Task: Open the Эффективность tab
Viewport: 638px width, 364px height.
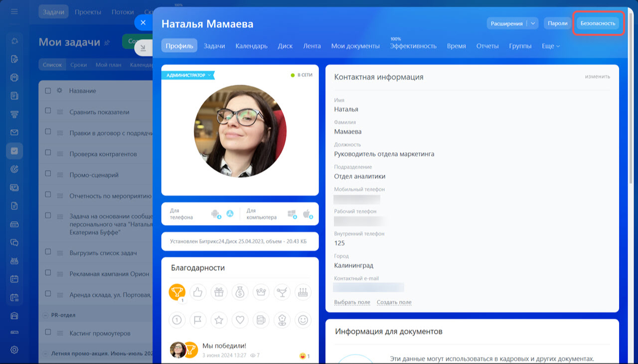Action: click(x=413, y=46)
